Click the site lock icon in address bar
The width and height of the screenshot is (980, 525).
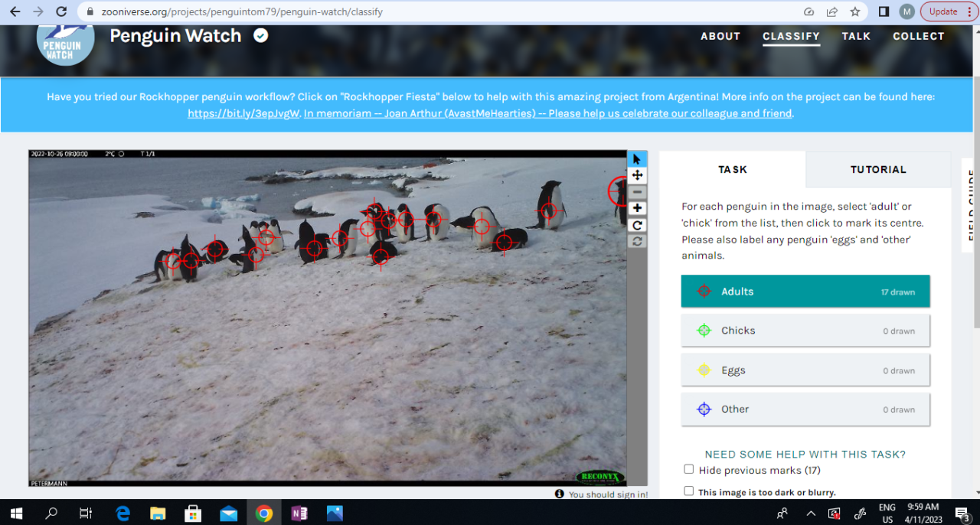click(x=90, y=11)
